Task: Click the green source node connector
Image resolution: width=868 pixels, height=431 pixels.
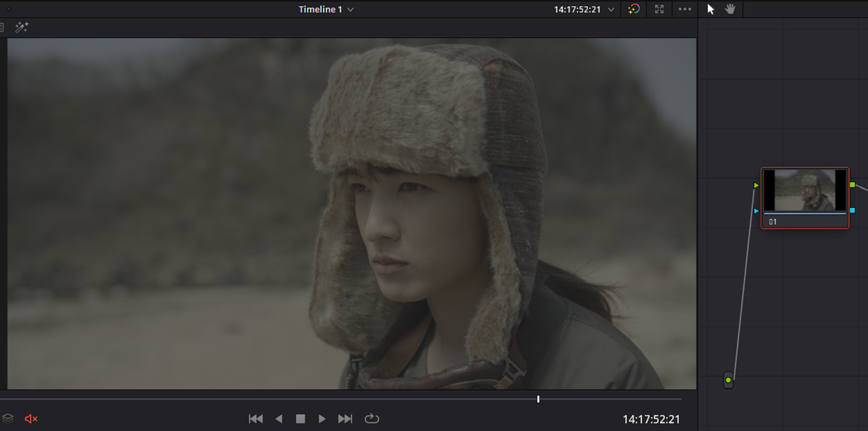Action: click(728, 380)
